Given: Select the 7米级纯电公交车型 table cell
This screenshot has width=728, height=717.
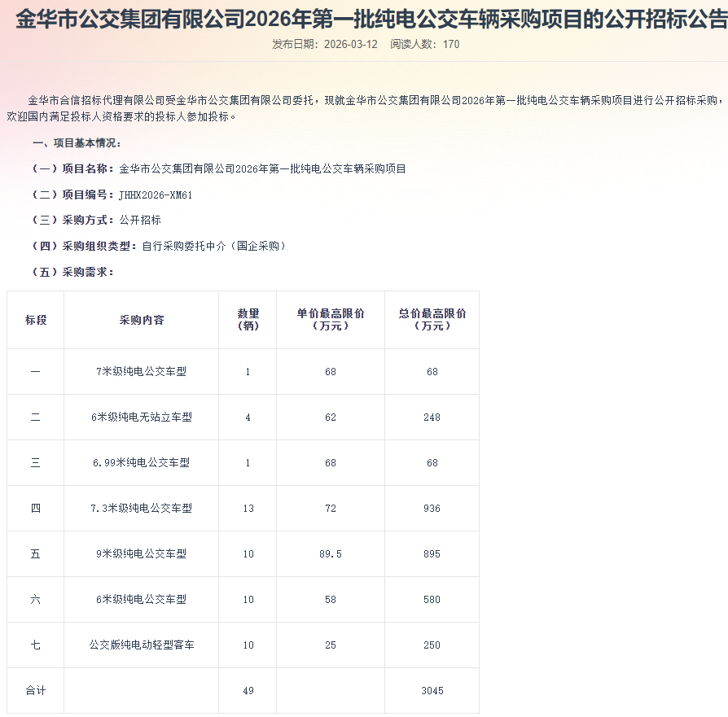Looking at the screenshot, I should pyautogui.click(x=140, y=371).
